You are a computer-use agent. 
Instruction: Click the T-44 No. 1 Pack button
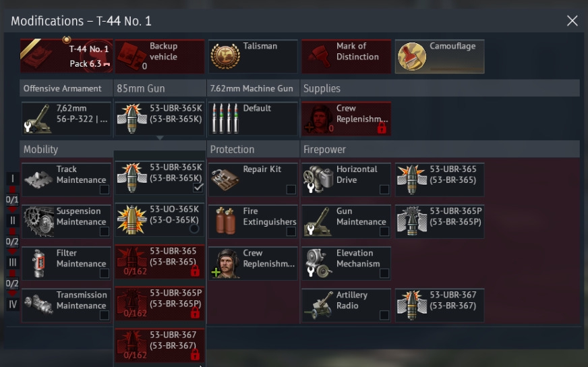pos(66,56)
